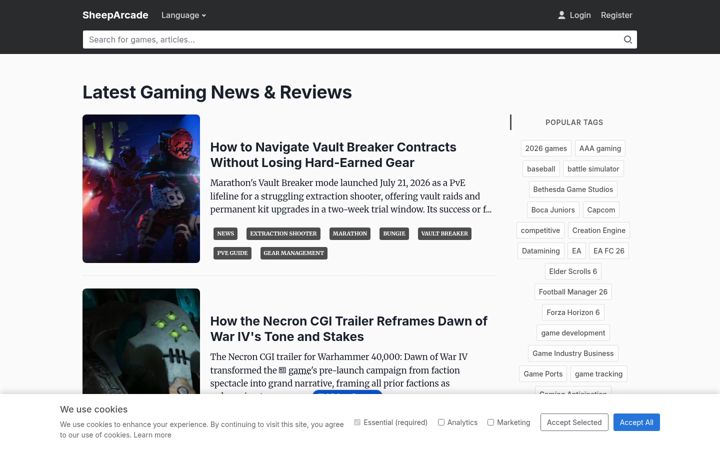Open the Login link
Viewport: 720px width, 450px height.
pos(580,15)
